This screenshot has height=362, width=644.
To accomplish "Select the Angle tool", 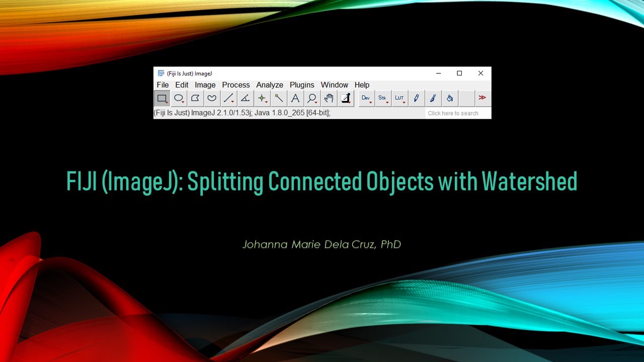I will tap(245, 98).
